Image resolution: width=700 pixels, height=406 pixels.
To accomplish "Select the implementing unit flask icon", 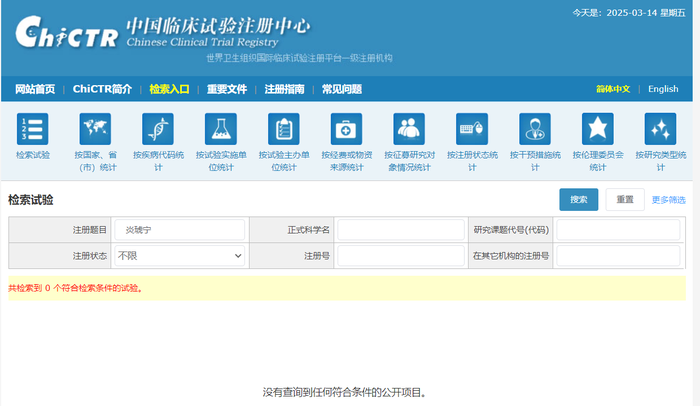I will point(221,129).
